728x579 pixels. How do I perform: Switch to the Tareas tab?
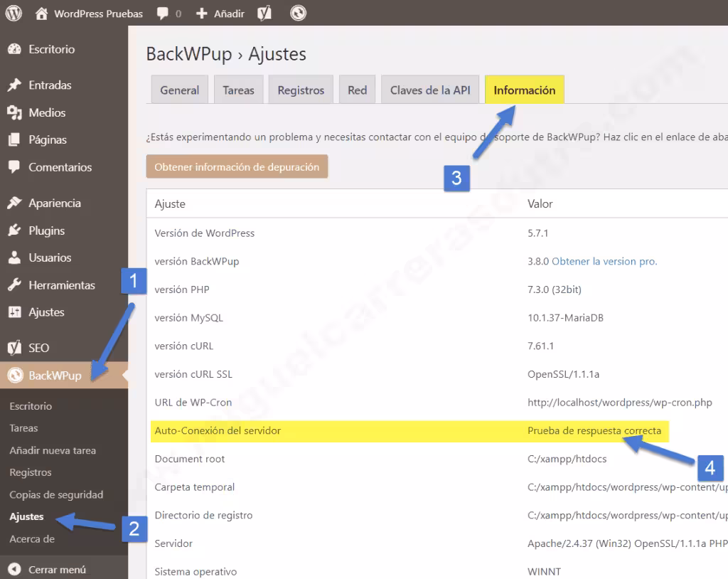click(x=239, y=90)
